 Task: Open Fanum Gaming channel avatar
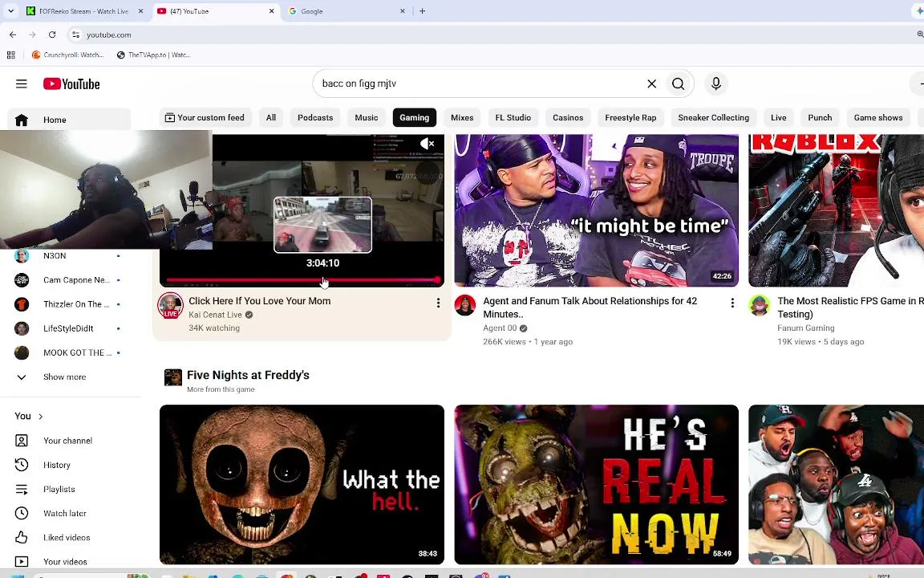[759, 306]
